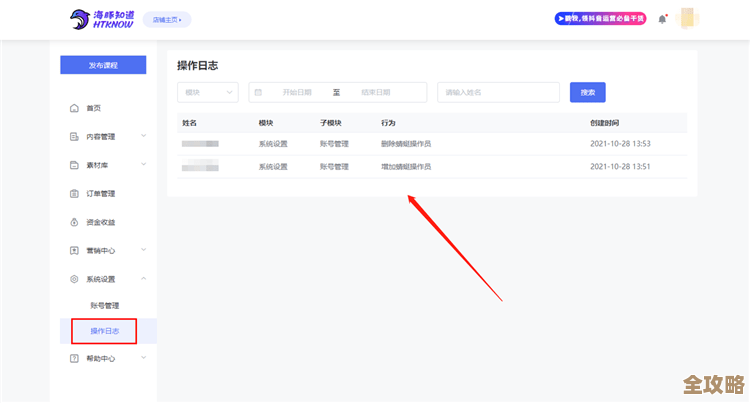750x403 pixels.
Task: Click the 创建时间 column header
Action: [605, 123]
